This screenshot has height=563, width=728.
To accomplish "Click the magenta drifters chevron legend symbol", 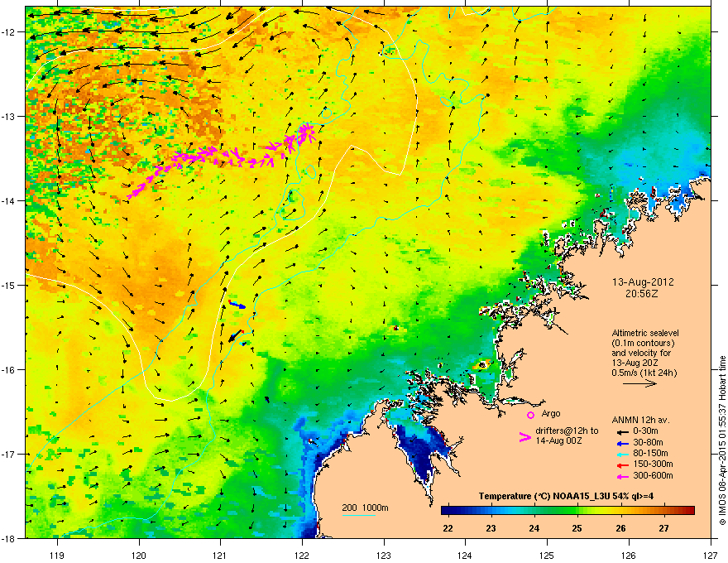I will [x=525, y=437].
